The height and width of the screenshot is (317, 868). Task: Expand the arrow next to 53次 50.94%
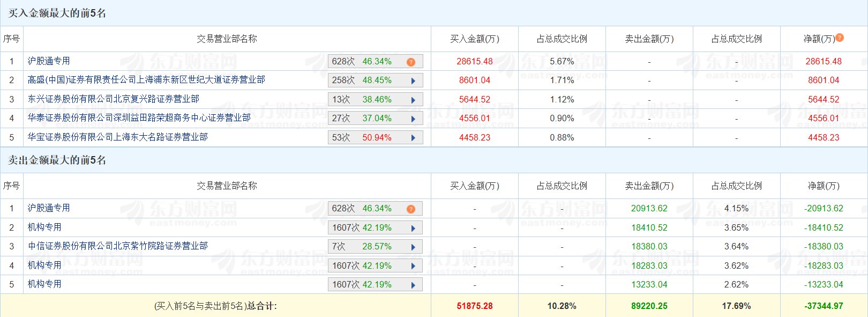pyautogui.click(x=413, y=138)
